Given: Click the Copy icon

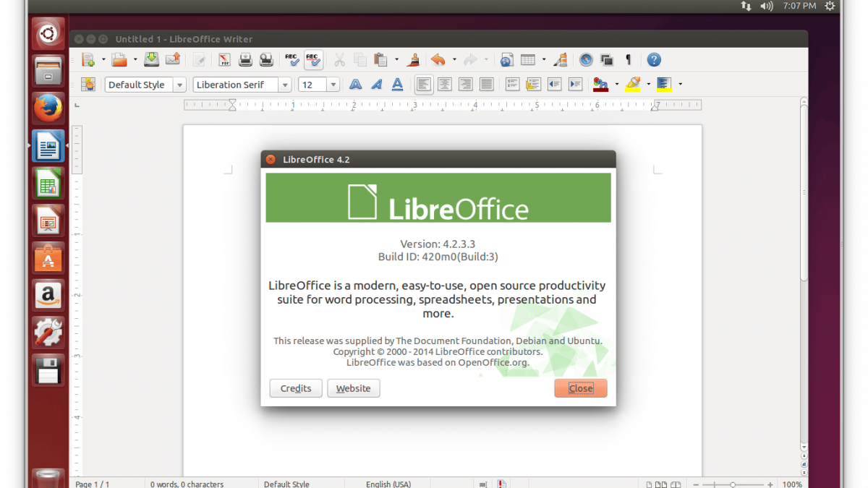Looking at the screenshot, I should click(359, 60).
